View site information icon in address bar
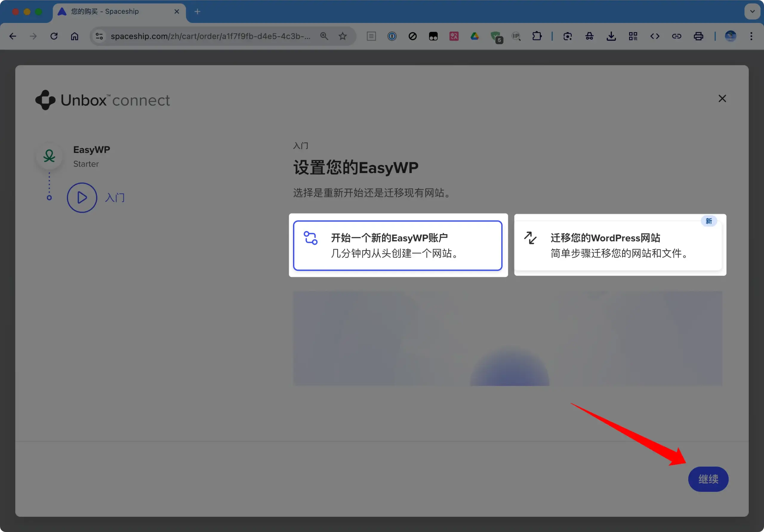The height and width of the screenshot is (532, 764). pyautogui.click(x=99, y=36)
